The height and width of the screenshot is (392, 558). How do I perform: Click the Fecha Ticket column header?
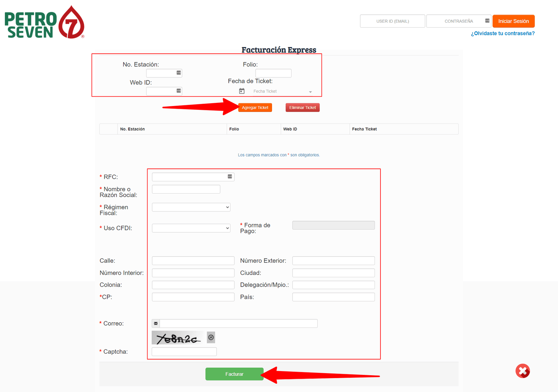(404, 129)
